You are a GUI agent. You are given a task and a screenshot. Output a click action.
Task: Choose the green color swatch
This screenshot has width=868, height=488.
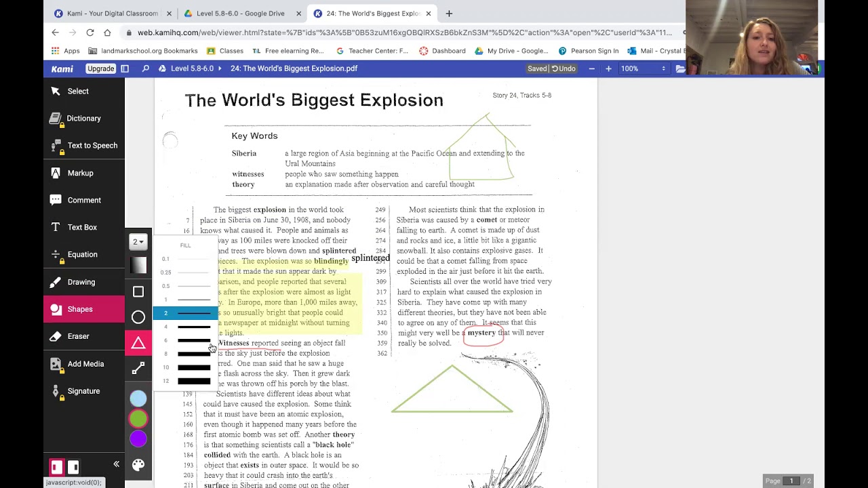(138, 419)
